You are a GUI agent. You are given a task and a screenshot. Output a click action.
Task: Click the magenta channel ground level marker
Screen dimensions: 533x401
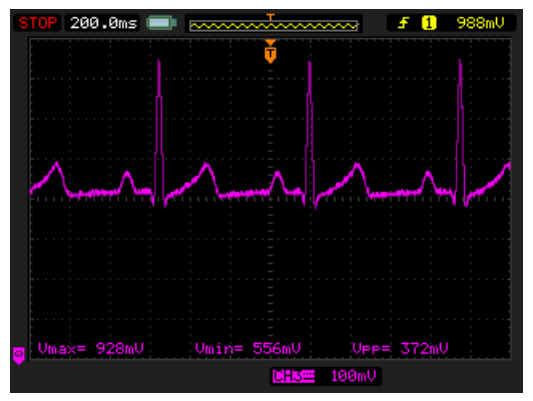coord(19,356)
